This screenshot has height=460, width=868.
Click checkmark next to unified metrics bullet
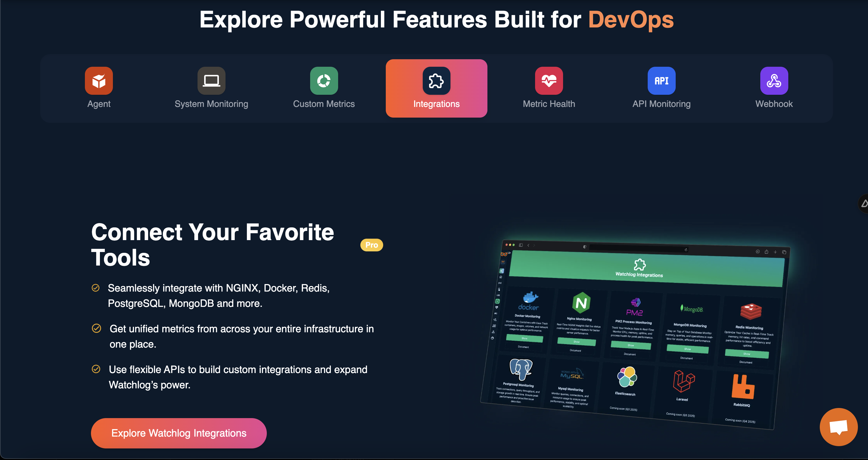click(x=96, y=328)
